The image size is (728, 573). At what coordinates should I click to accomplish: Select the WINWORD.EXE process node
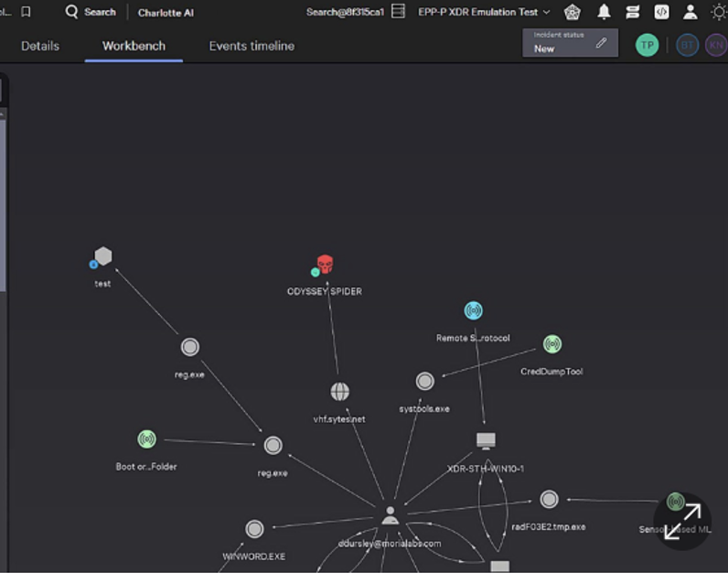click(254, 529)
